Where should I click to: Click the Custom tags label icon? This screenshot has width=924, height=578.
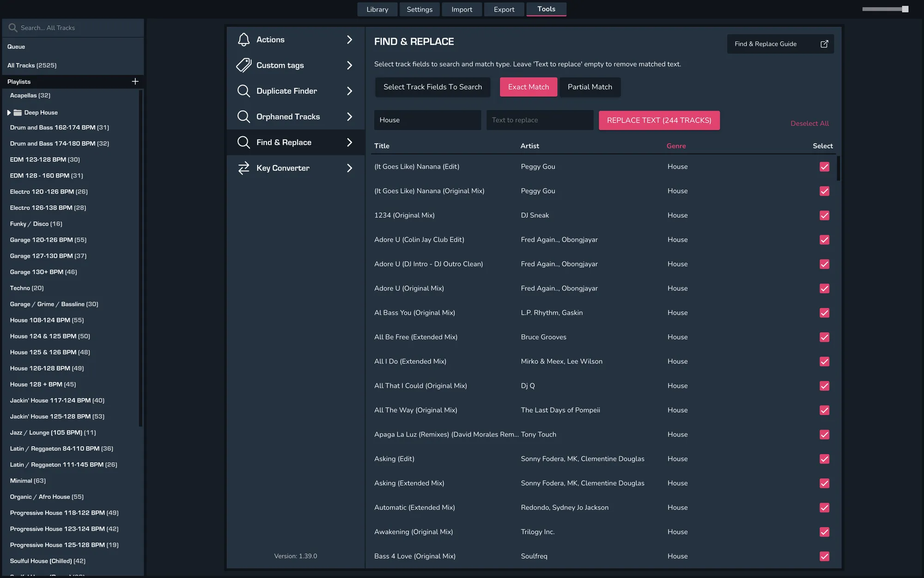click(x=243, y=65)
